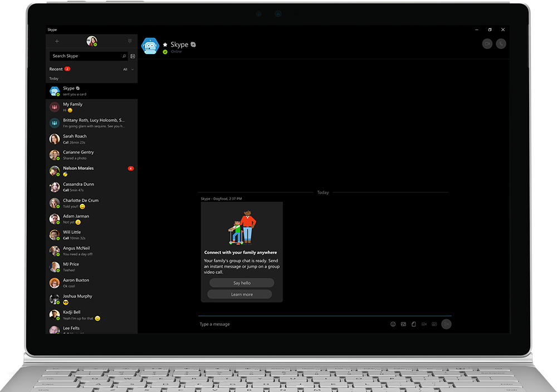Open the Joshua Murphy conversation
Image resolution: width=557 pixels, height=392 pixels.
[92, 299]
